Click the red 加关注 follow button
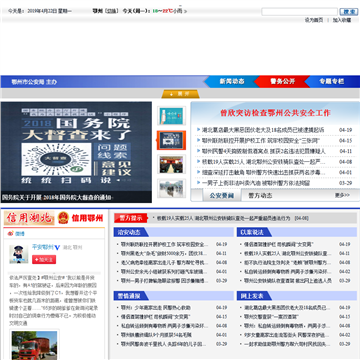 click(x=44, y=260)
